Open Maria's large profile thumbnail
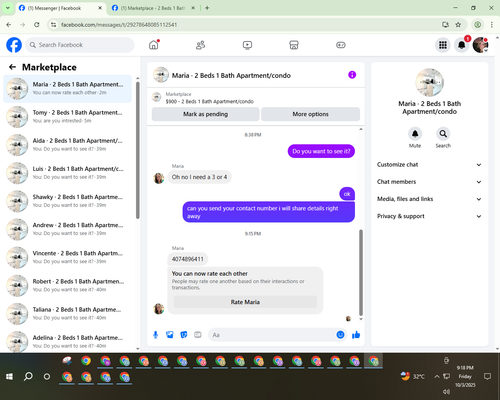 pos(429,82)
